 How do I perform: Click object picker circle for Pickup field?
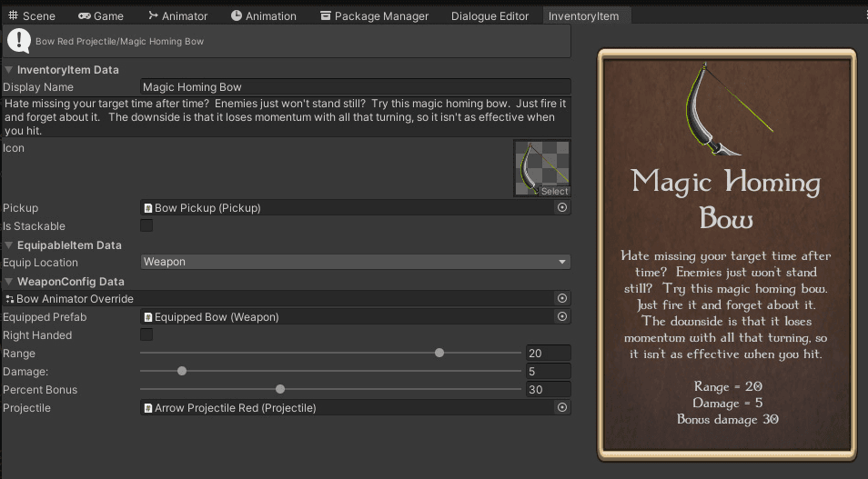tap(561, 208)
